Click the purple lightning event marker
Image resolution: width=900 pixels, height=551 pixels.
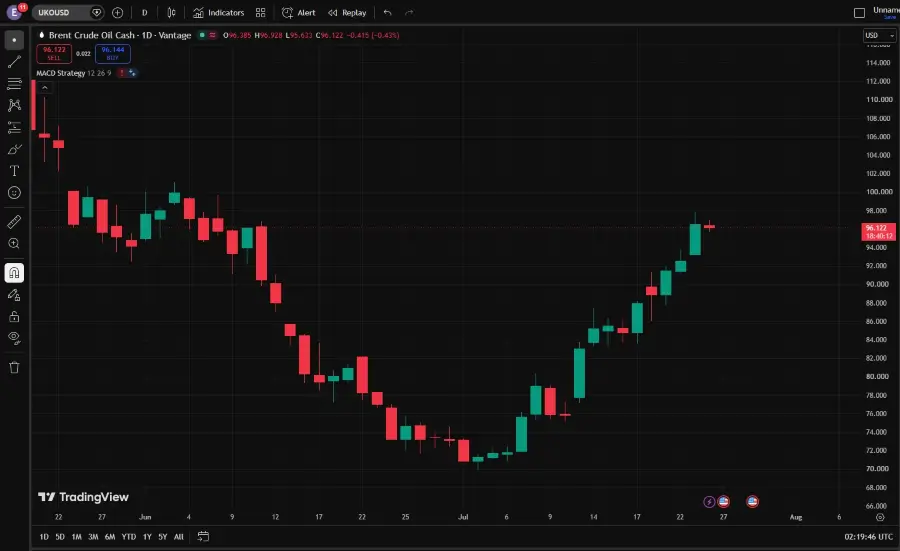[709, 502]
